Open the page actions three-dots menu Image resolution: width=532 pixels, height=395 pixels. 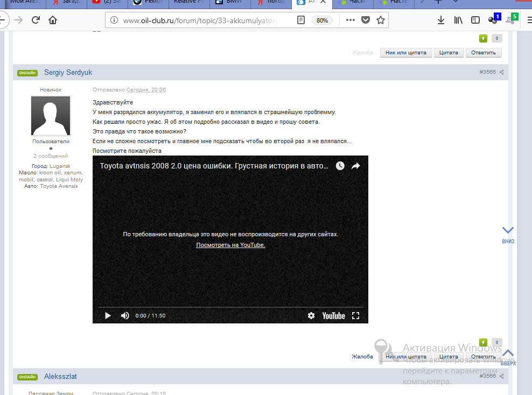point(350,20)
